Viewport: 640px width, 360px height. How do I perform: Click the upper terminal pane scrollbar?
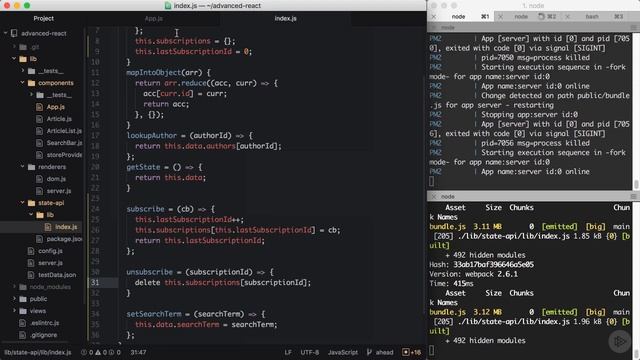click(636, 184)
